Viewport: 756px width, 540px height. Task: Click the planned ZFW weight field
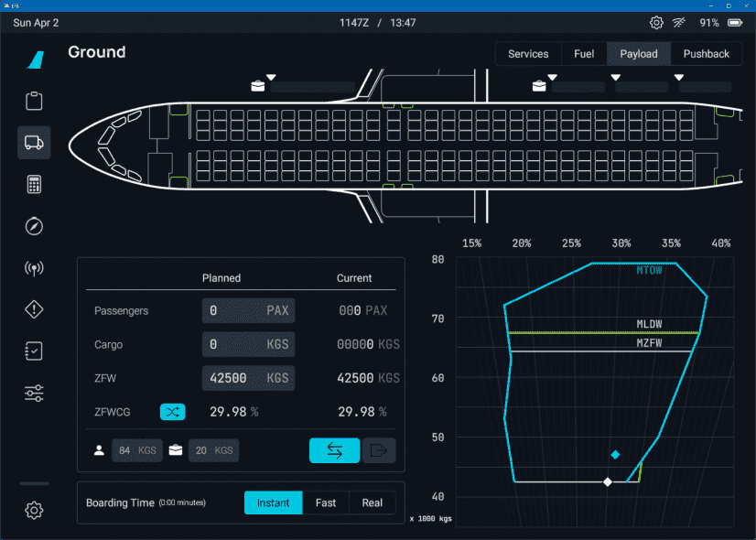tap(248, 378)
